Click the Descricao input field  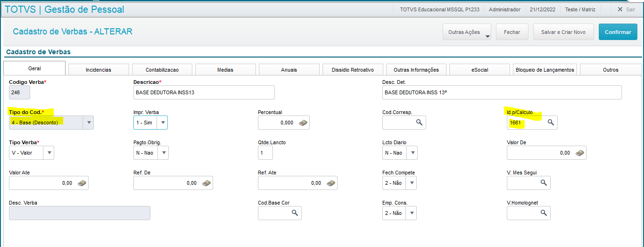[204, 92]
